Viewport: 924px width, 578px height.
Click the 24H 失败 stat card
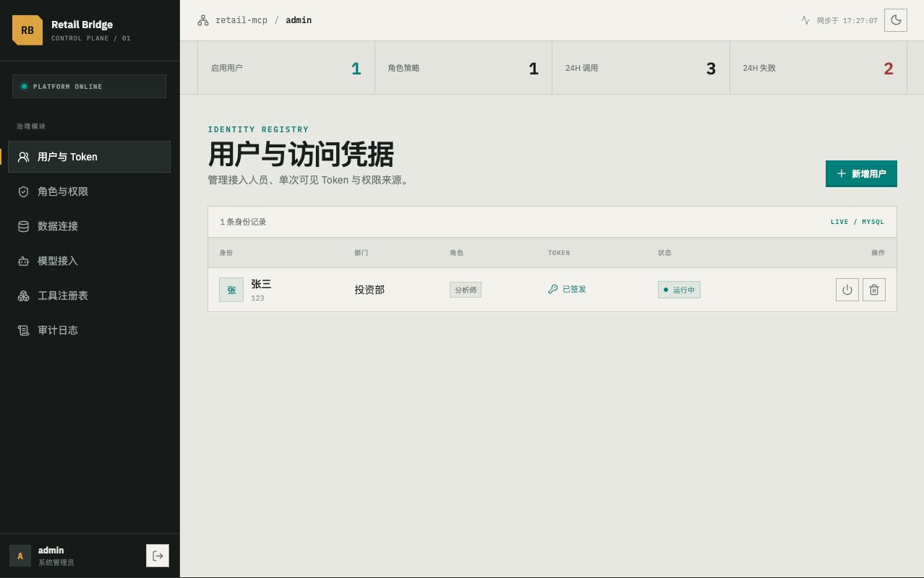818,68
